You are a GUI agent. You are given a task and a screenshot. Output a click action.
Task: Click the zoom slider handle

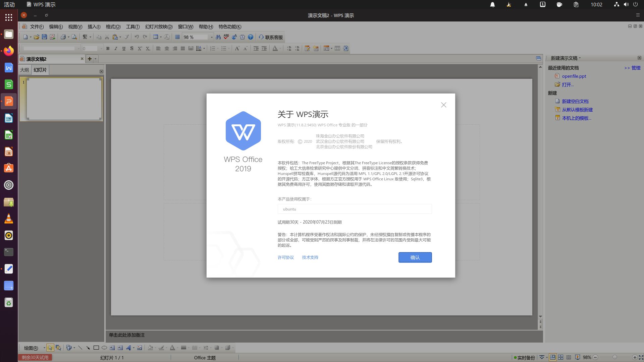pos(614,357)
